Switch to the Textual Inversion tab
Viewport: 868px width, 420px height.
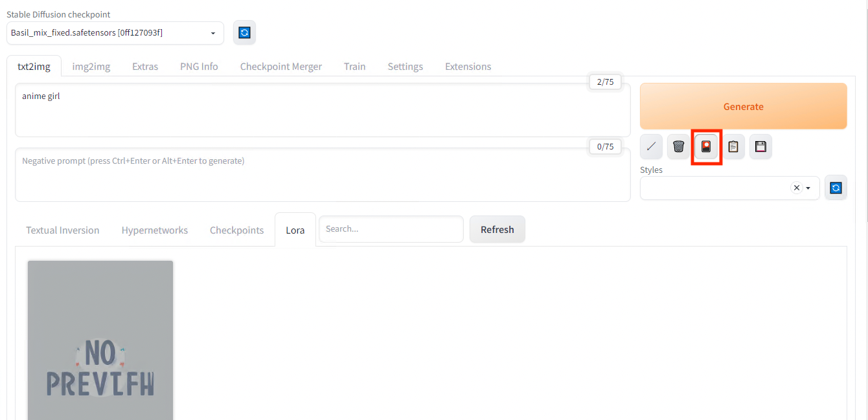(x=63, y=230)
